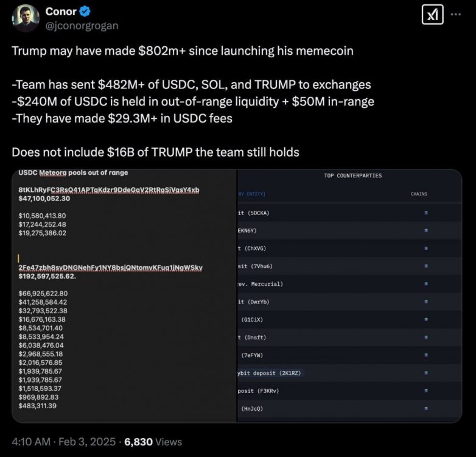This screenshot has width=476, height=457.
Task: Open the 6,830 Views count
Action: tap(153, 442)
